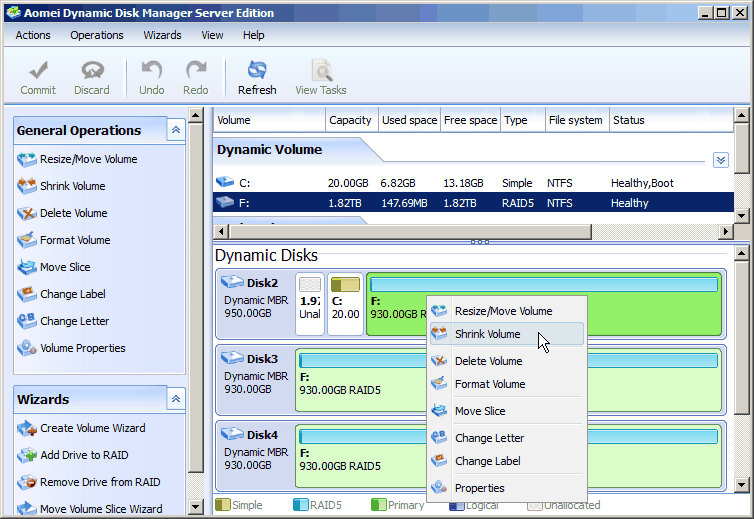This screenshot has width=754, height=519.
Task: Click the Commit checkmark icon
Action: pos(38,71)
